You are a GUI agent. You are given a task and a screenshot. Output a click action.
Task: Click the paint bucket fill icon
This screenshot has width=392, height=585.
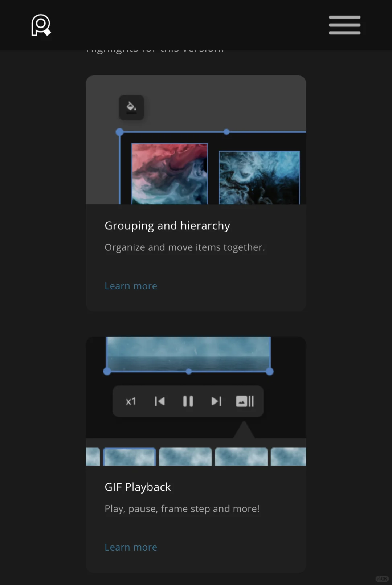131,107
